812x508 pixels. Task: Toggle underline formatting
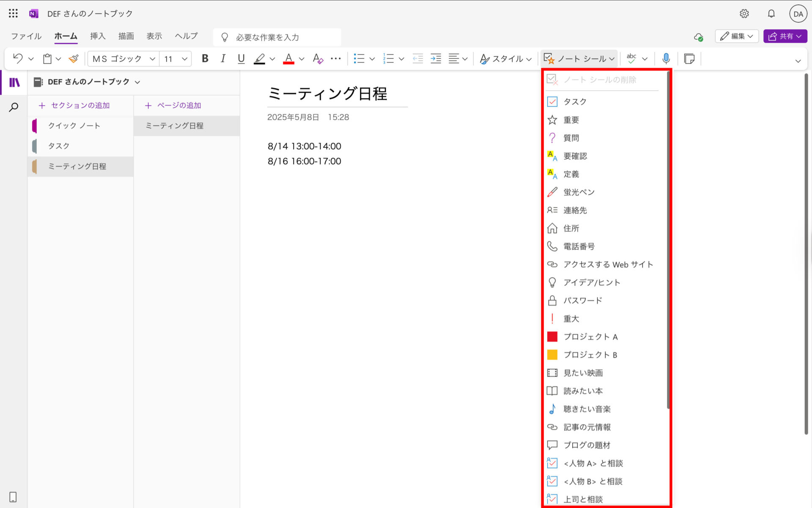(241, 58)
